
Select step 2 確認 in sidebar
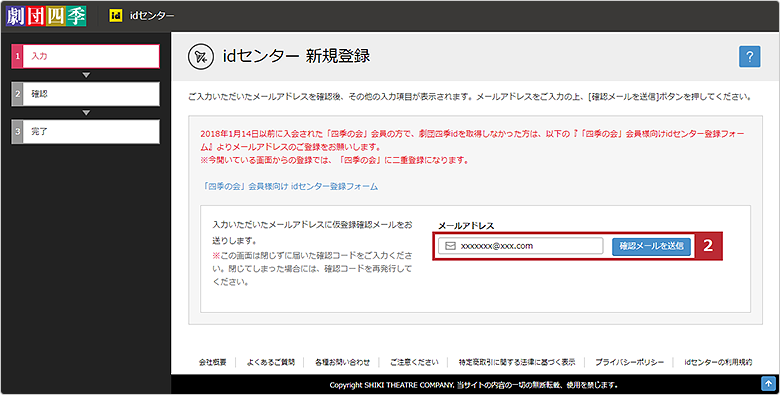point(86,94)
